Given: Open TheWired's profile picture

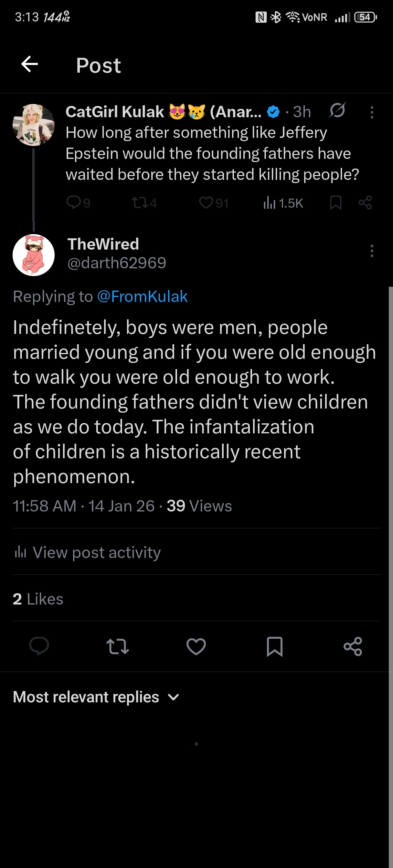Looking at the screenshot, I should [33, 255].
